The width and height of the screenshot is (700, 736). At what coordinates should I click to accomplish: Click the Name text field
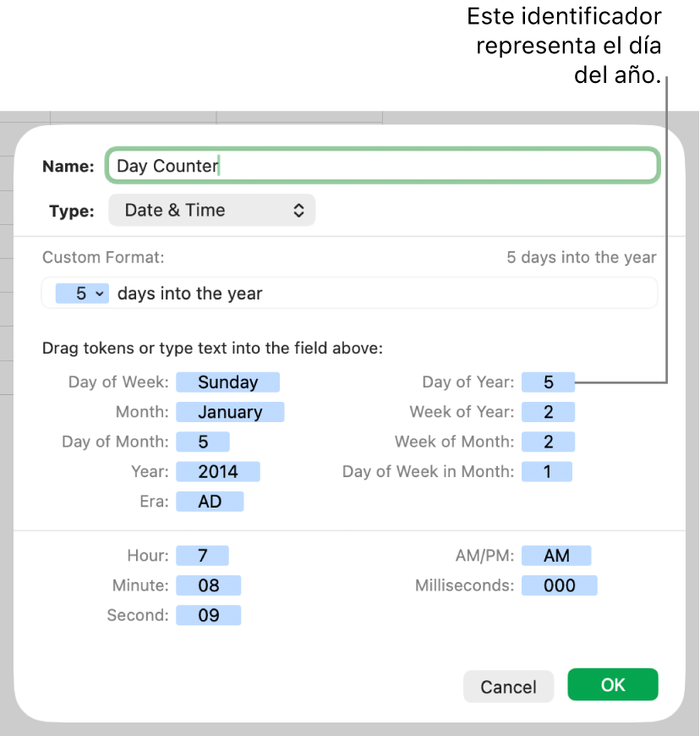[382, 166]
